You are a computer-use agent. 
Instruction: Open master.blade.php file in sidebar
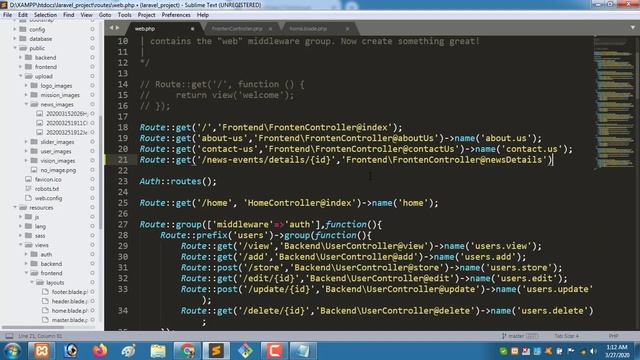(69, 320)
